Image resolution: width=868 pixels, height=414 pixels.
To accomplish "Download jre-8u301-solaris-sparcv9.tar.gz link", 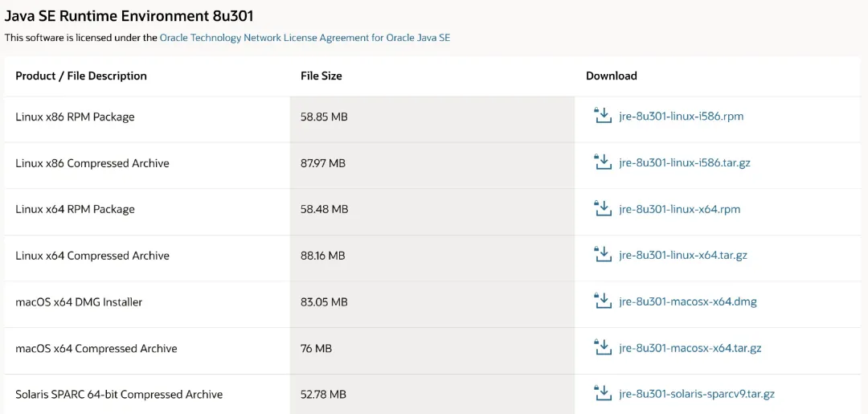I will (x=697, y=395).
